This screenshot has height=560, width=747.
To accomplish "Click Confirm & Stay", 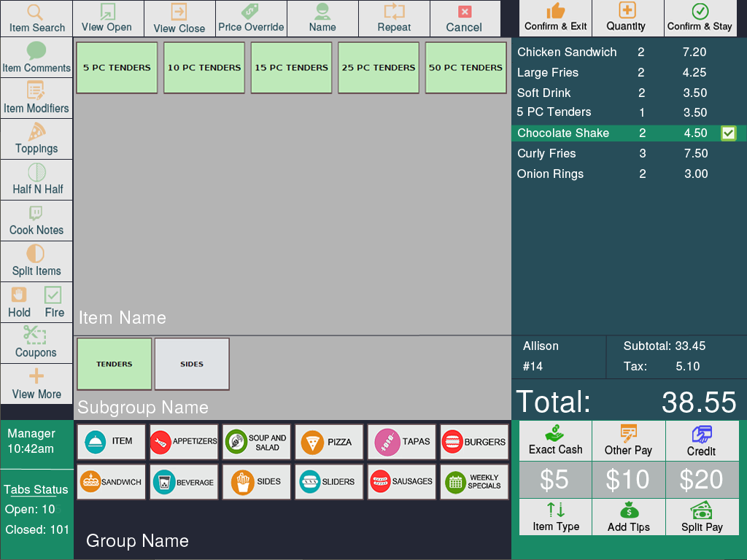I will tap(700, 18).
